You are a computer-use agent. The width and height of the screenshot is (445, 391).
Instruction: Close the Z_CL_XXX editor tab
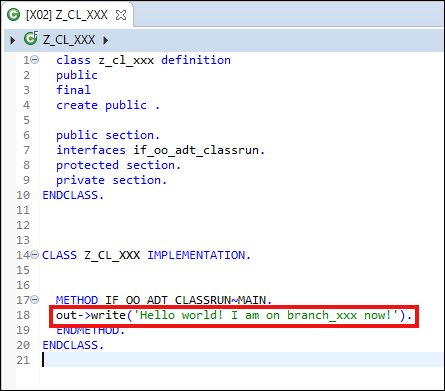tap(121, 15)
